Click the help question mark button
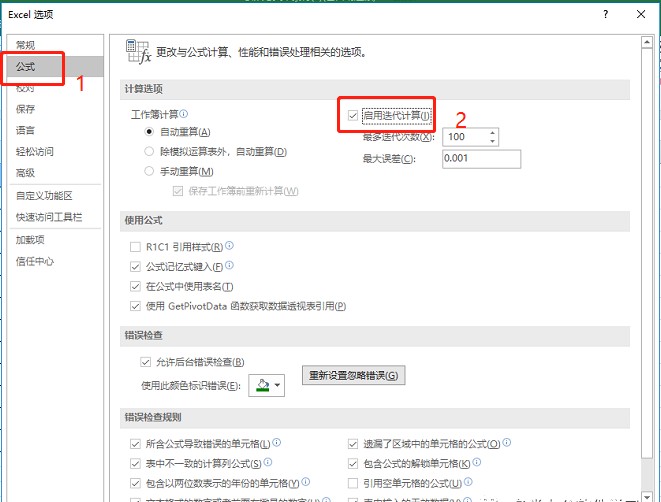This screenshot has height=502, width=661. [605, 14]
